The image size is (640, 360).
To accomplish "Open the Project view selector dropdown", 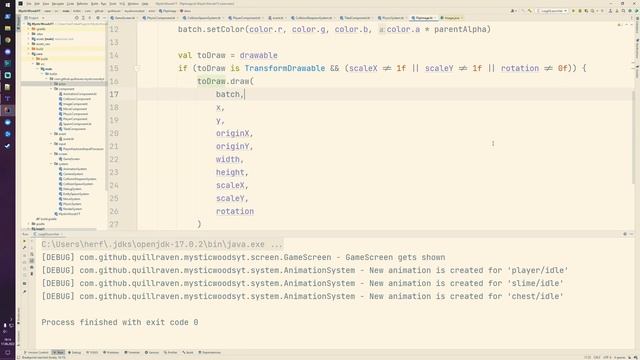I will (x=34, y=18).
